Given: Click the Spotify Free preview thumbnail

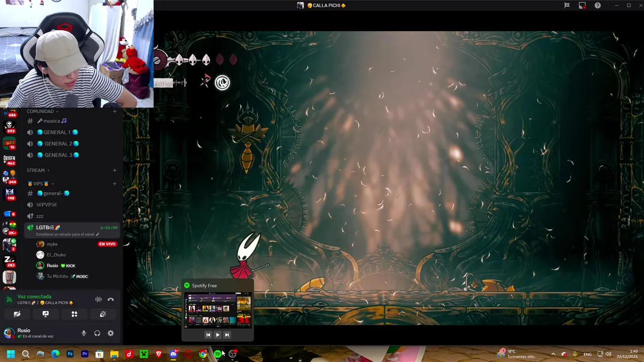Looking at the screenshot, I should click(x=217, y=310).
